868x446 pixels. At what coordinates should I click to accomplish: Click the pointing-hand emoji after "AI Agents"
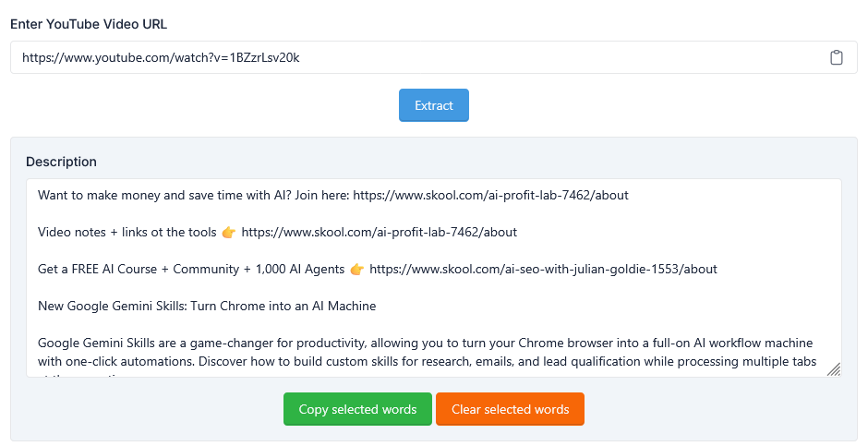click(x=357, y=269)
